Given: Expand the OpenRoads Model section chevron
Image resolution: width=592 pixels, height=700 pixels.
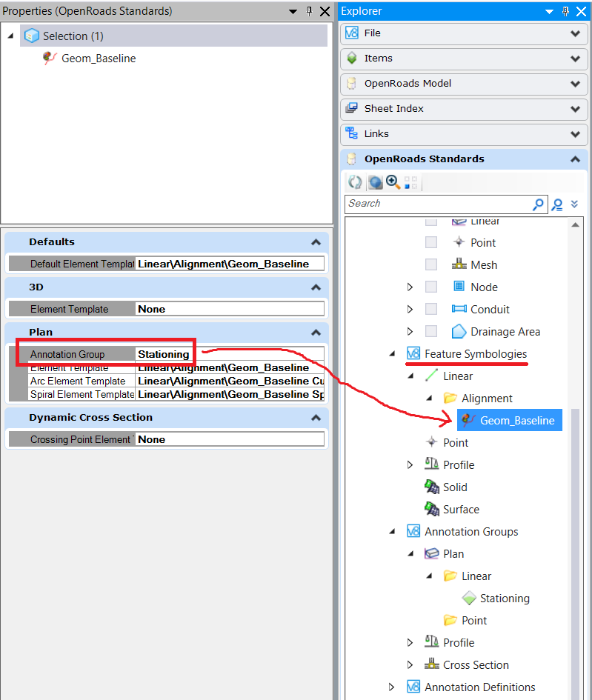Looking at the screenshot, I should [x=576, y=84].
